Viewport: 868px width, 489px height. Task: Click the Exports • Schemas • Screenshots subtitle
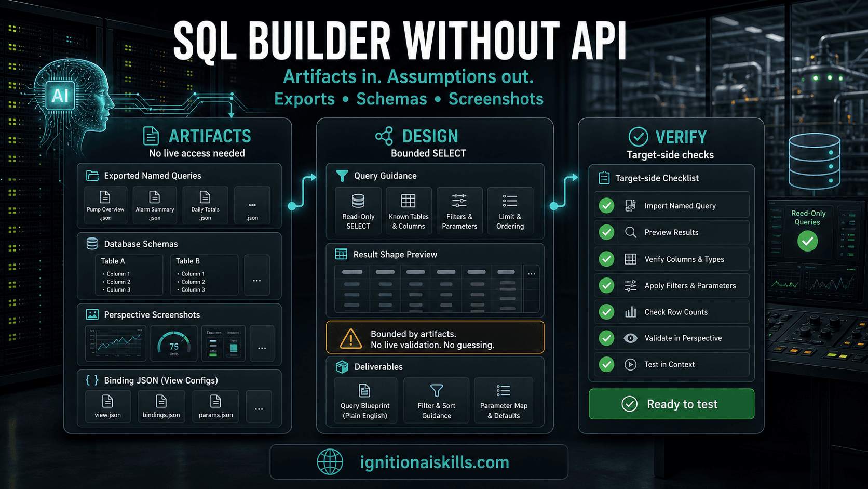pos(409,99)
